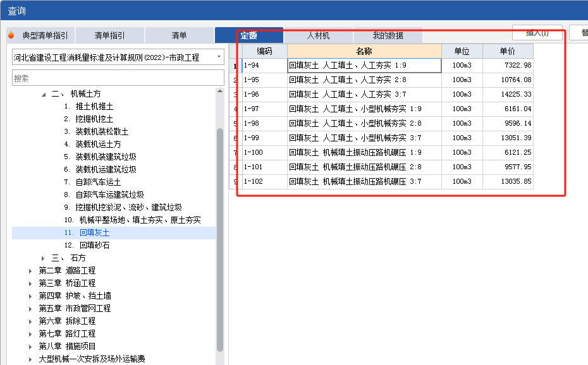Select code cell 1-98
588x365 pixels.
[264, 124]
